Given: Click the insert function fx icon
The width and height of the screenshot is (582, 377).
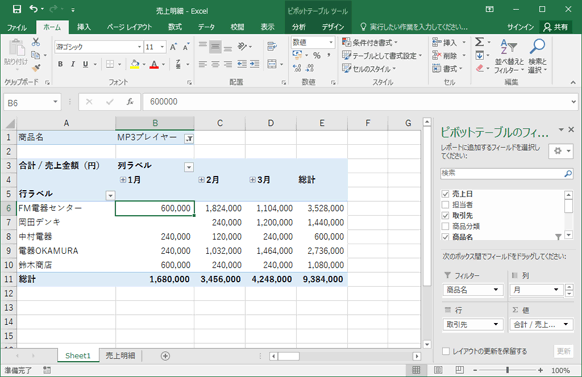Looking at the screenshot, I should 130,102.
